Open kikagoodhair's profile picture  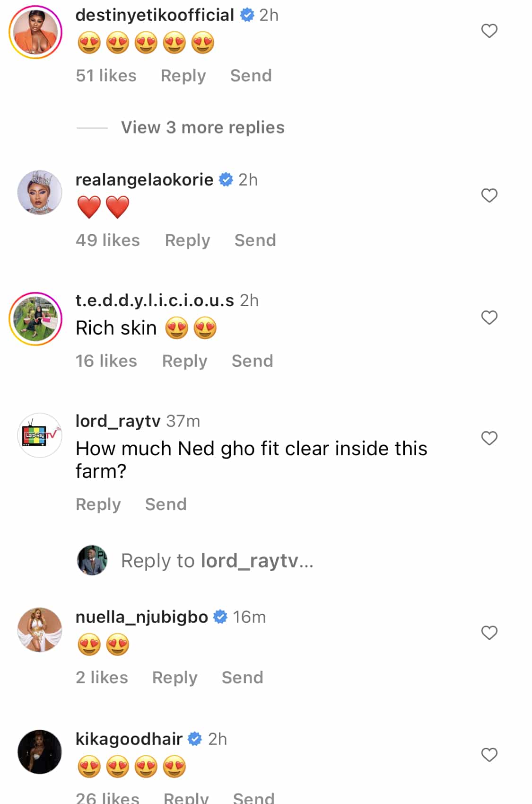tap(40, 752)
